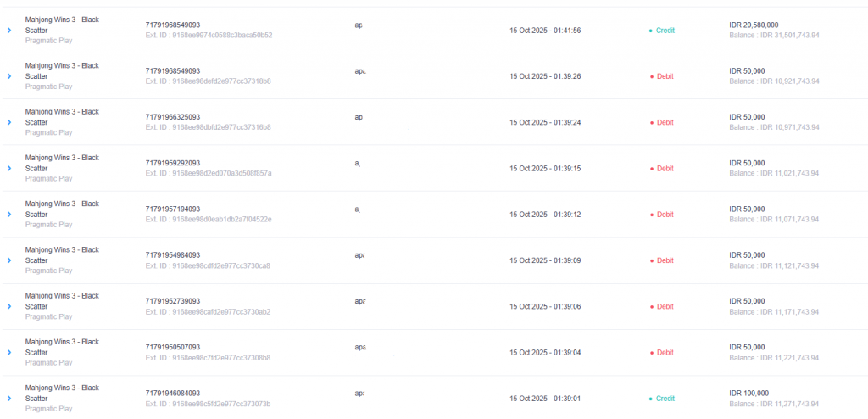
Task: Click the timestamp 15 Oct 2025 - 01:39:06
Action: pyautogui.click(x=545, y=306)
